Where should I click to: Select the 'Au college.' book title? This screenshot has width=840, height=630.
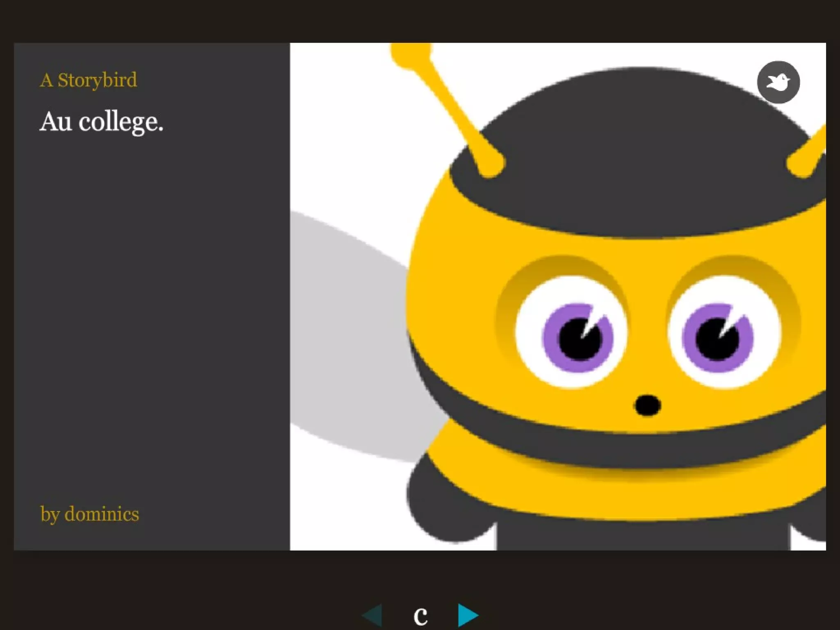coord(101,122)
